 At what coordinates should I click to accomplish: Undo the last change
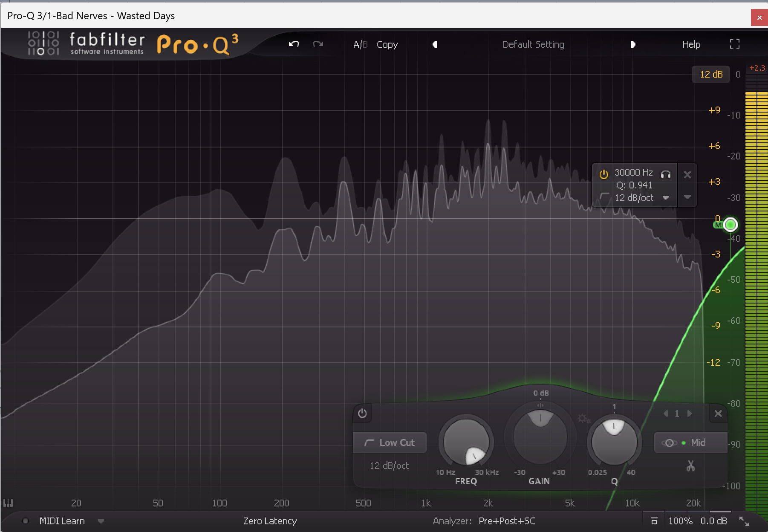294,44
